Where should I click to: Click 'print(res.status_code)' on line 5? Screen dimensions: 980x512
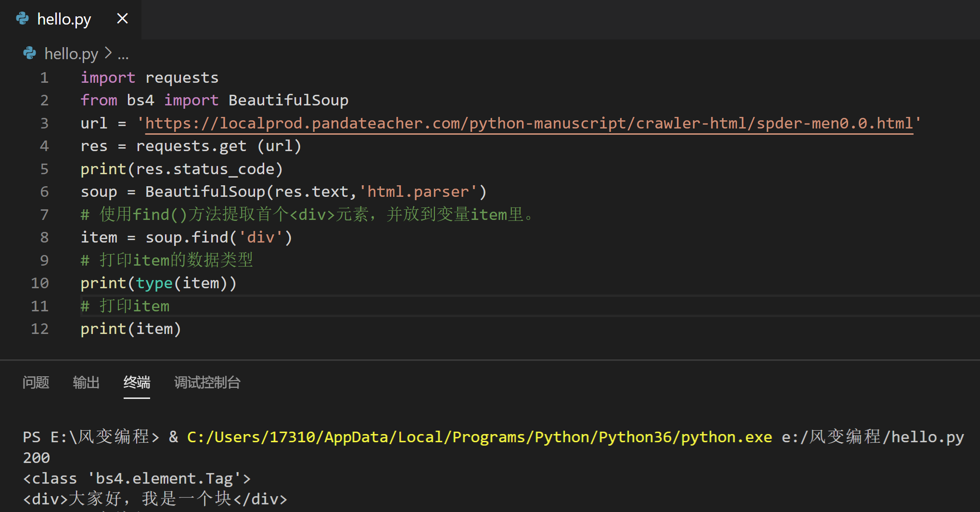coord(182,169)
